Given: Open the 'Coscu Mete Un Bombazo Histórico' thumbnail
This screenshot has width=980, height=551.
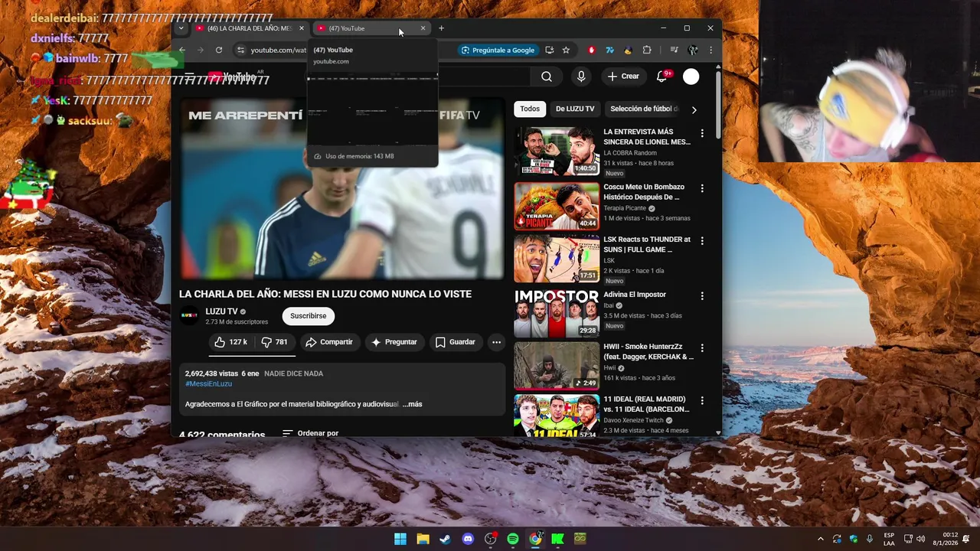Looking at the screenshot, I should pyautogui.click(x=557, y=206).
